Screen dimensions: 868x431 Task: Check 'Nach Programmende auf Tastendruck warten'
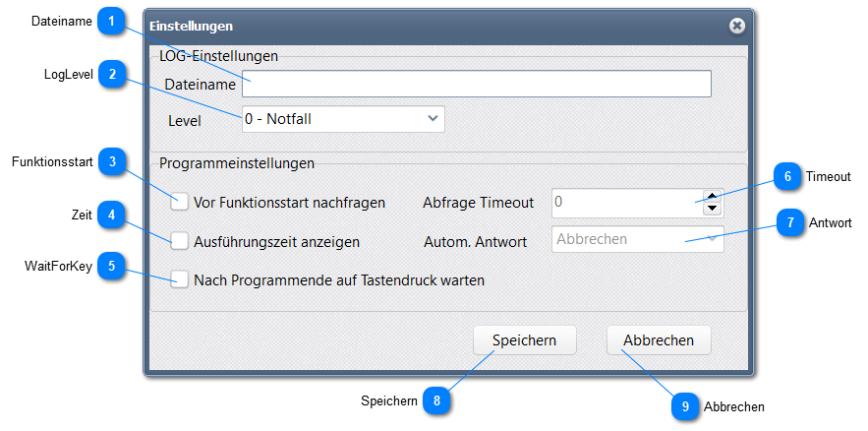pos(180,279)
